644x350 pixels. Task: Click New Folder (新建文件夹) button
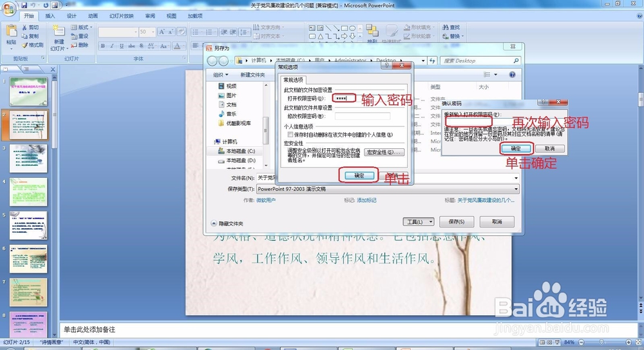point(252,74)
